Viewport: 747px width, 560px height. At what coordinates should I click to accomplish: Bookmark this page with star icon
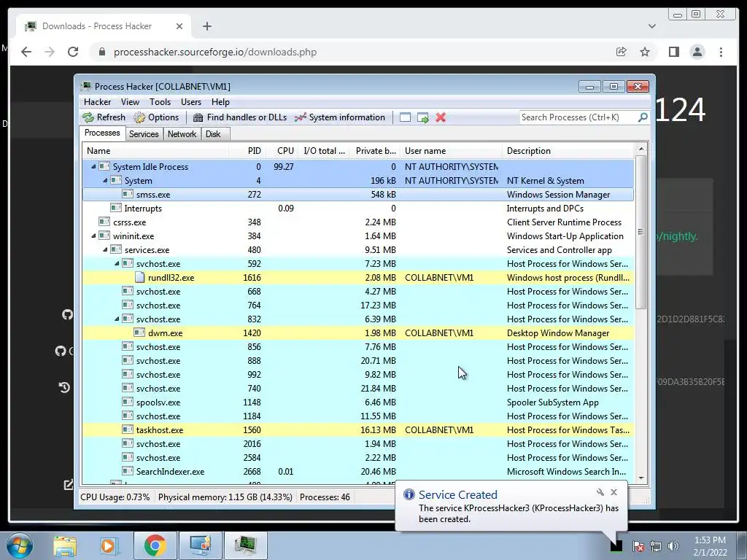pyautogui.click(x=645, y=52)
